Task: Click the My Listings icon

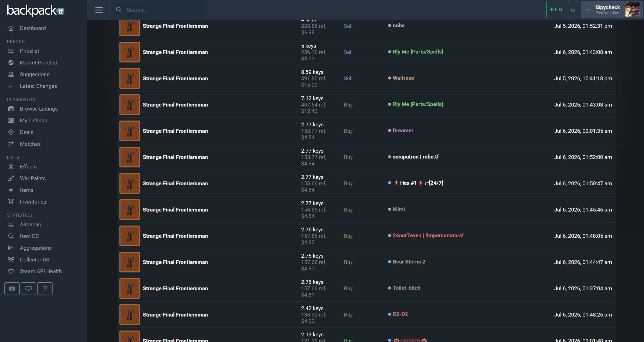Action: [11, 121]
